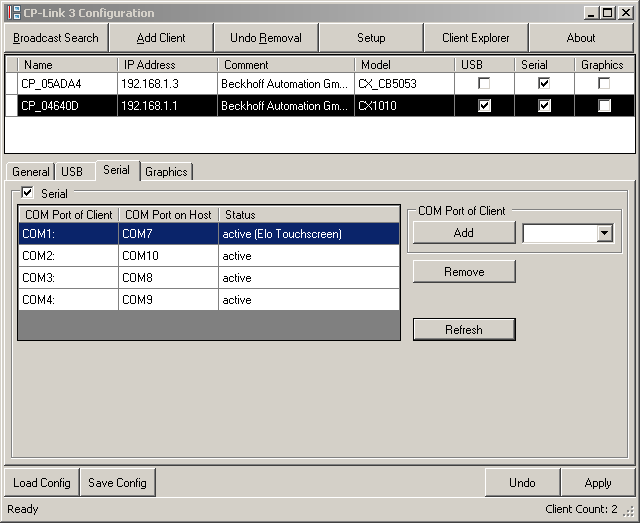Click the Save Config button
640x523 pixels.
[118, 483]
